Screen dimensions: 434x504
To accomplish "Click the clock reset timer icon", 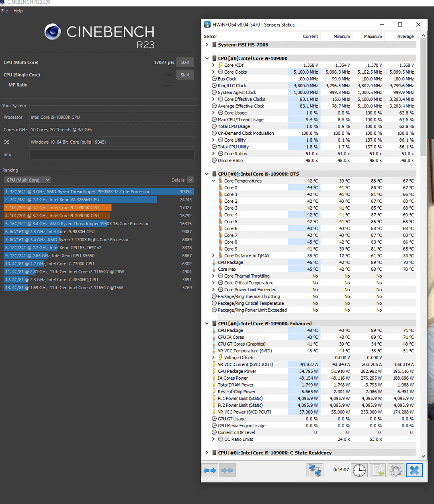I will click(359, 470).
